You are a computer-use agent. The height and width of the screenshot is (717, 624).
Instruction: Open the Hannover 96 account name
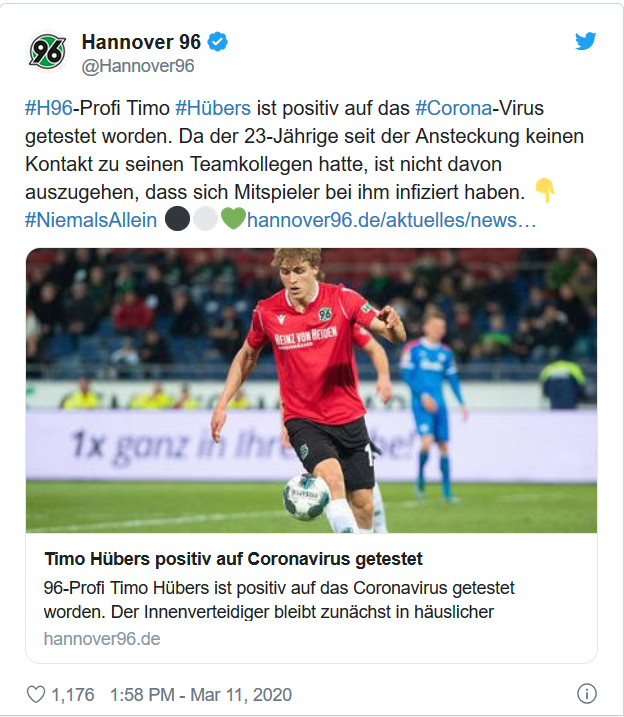point(140,42)
